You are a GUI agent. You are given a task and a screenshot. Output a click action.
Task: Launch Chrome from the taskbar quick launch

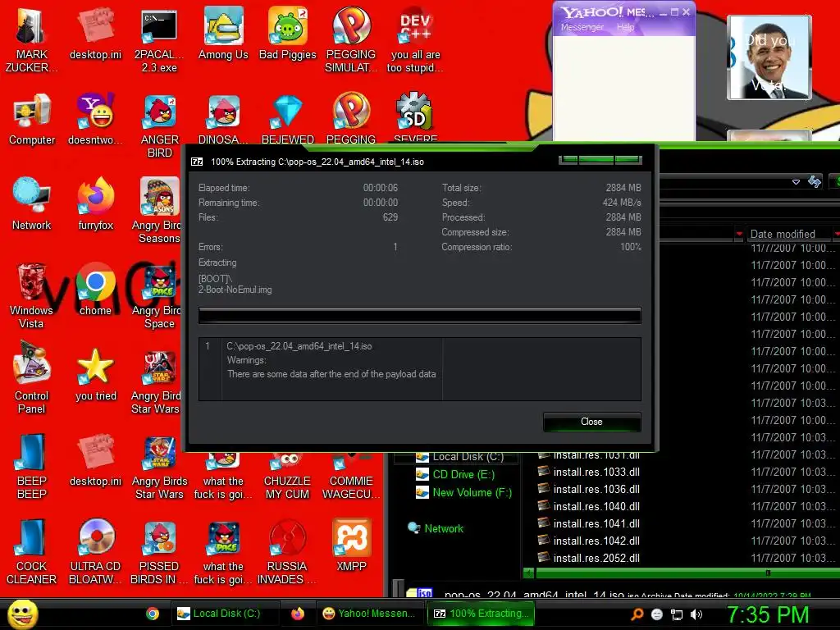tap(152, 614)
